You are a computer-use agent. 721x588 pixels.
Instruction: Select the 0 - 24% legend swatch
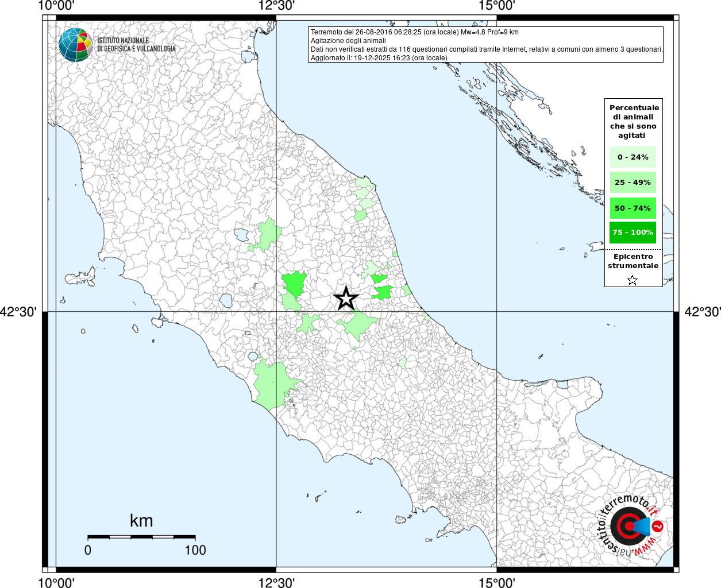click(633, 157)
